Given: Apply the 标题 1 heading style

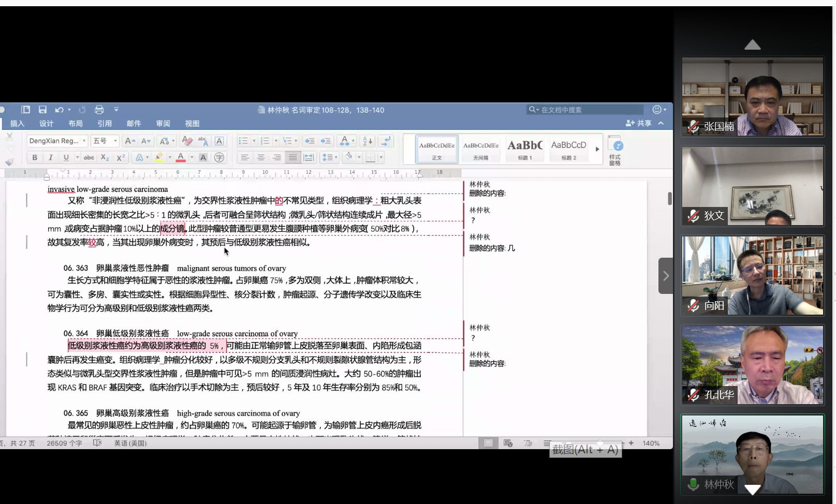Looking at the screenshot, I should tap(525, 149).
